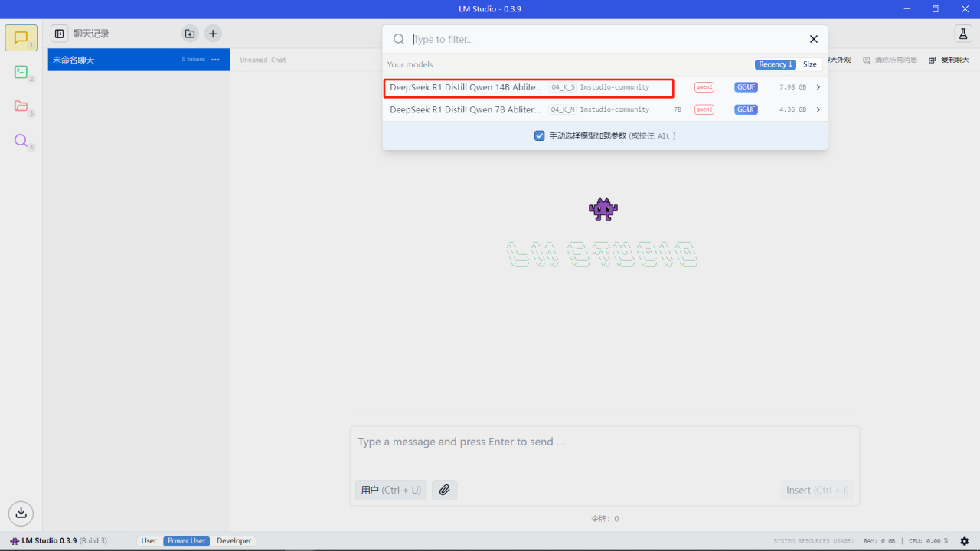Open options menu for 未命名聊天
980x551 pixels.
(x=215, y=60)
